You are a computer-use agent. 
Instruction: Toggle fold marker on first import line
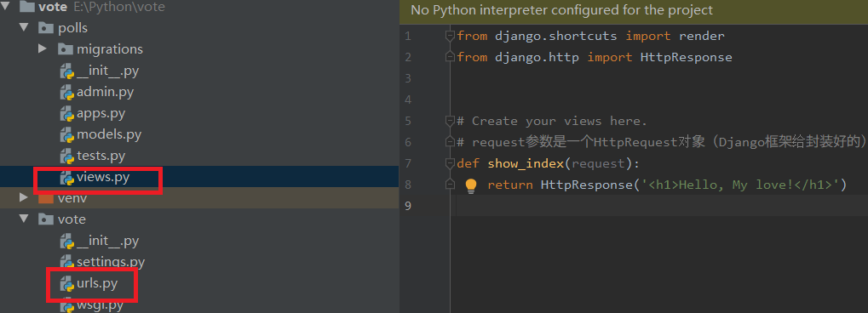tap(450, 37)
